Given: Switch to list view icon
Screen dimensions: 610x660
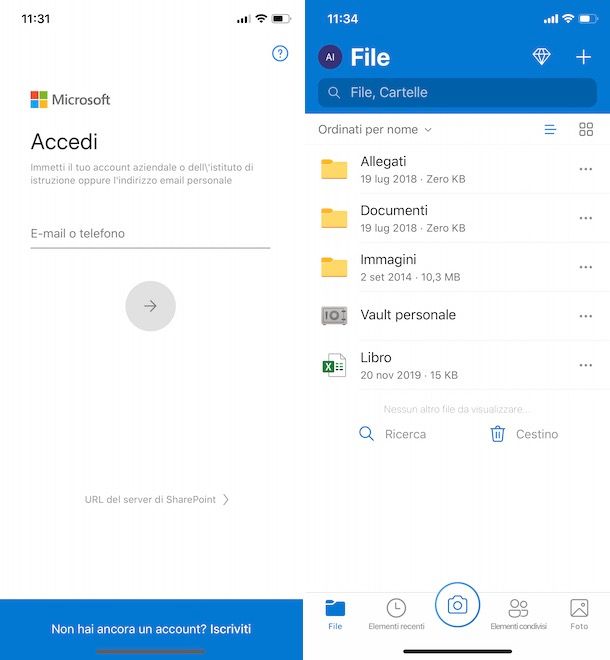Looking at the screenshot, I should click(x=550, y=129).
